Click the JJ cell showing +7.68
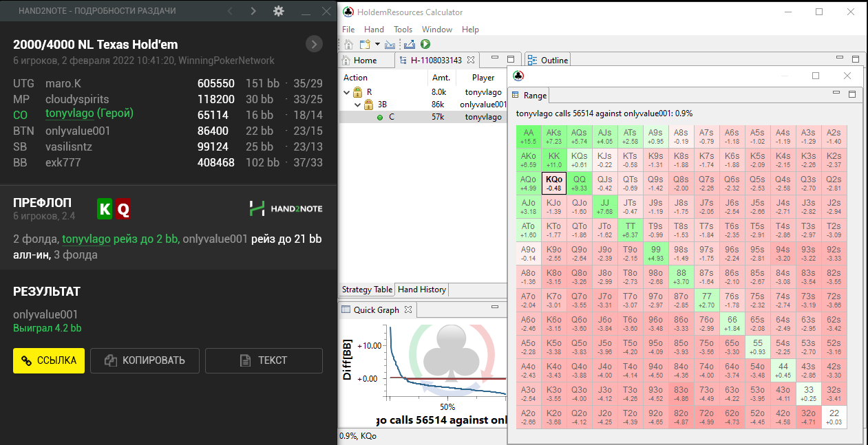This screenshot has height=445, width=868. click(605, 207)
